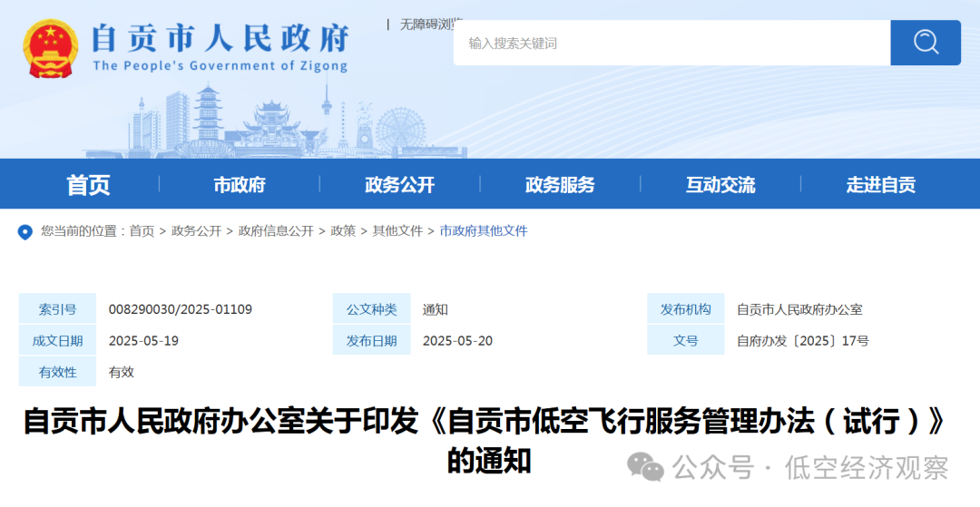
Task: Click the 自贡市人民政府 site title
Action: [x=220, y=38]
